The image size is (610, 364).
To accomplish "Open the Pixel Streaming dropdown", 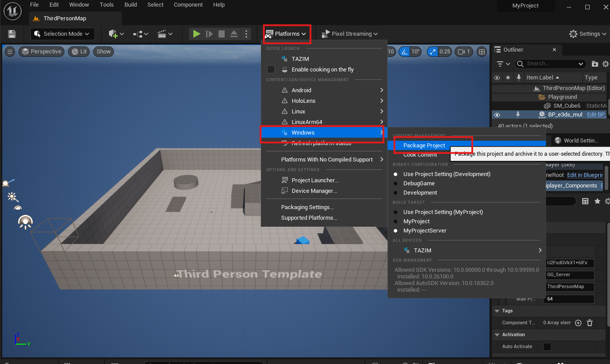I will [x=350, y=34].
